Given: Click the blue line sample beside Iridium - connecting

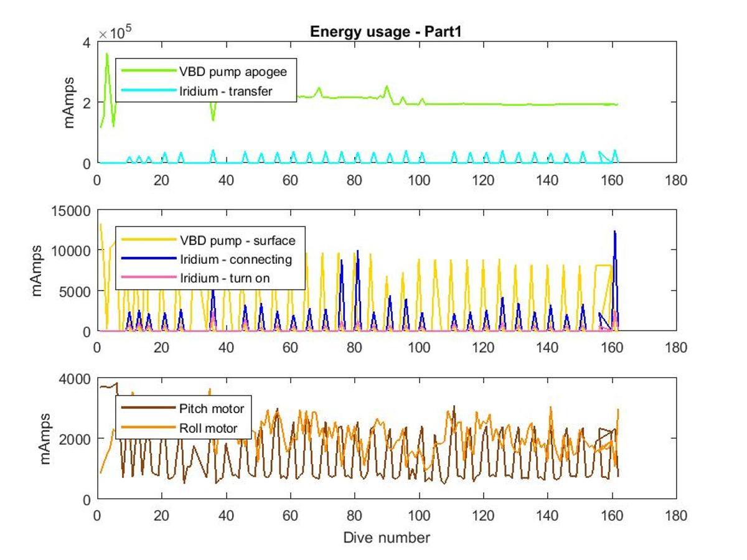Looking at the screenshot, I should [x=148, y=259].
